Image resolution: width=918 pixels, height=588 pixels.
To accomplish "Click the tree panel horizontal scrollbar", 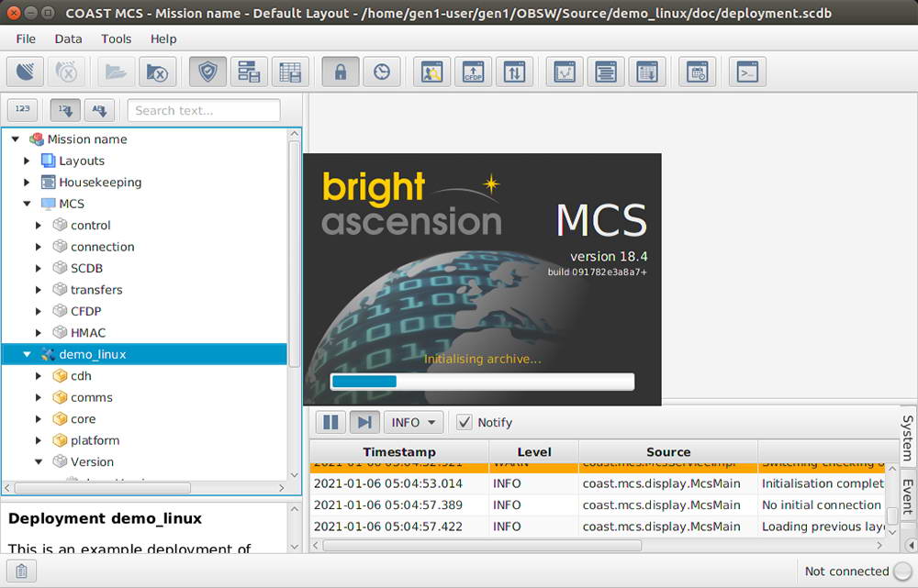I will click(103, 487).
